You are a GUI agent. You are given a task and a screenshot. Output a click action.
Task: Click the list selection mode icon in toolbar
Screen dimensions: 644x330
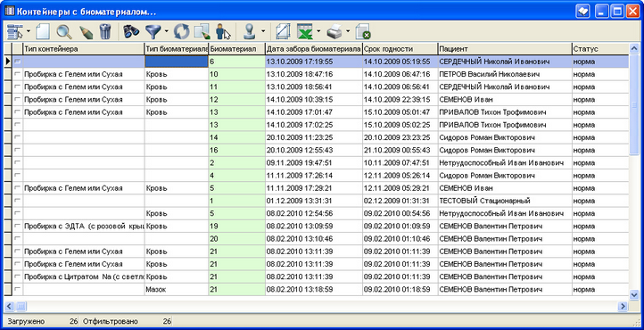coord(15,31)
